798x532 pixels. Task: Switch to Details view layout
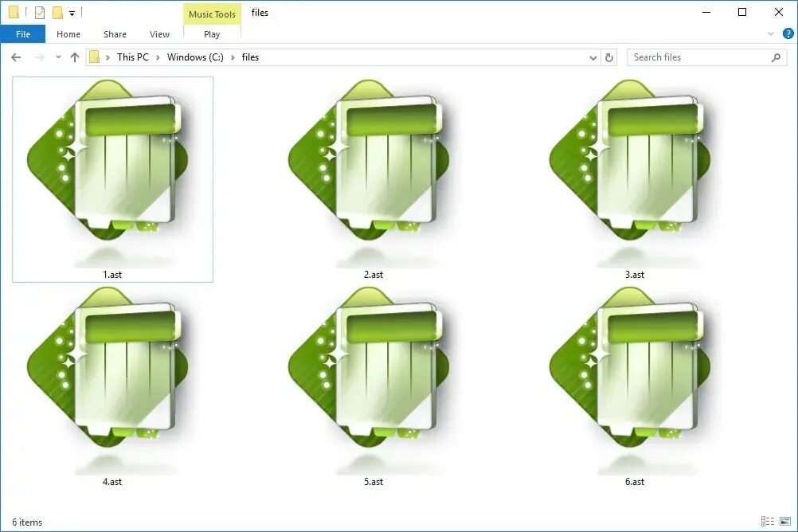coord(768,522)
